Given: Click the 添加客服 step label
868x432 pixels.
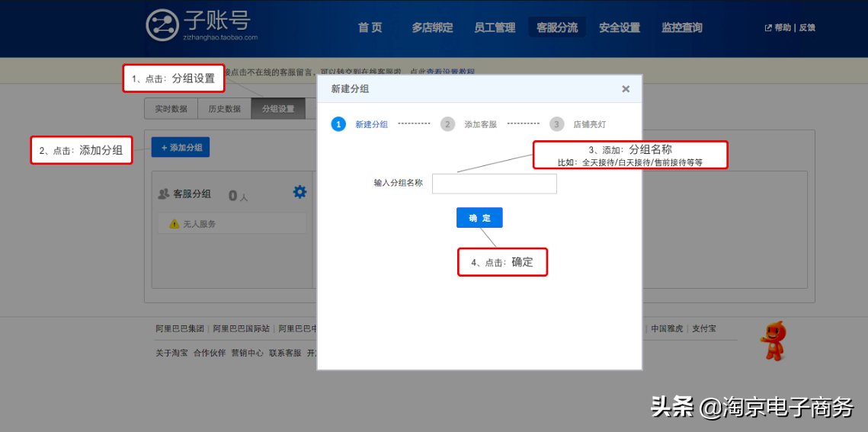Looking at the screenshot, I should tap(481, 124).
